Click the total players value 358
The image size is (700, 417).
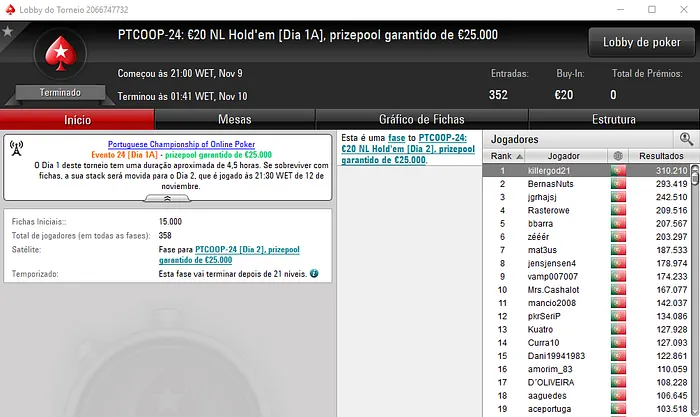[165, 235]
